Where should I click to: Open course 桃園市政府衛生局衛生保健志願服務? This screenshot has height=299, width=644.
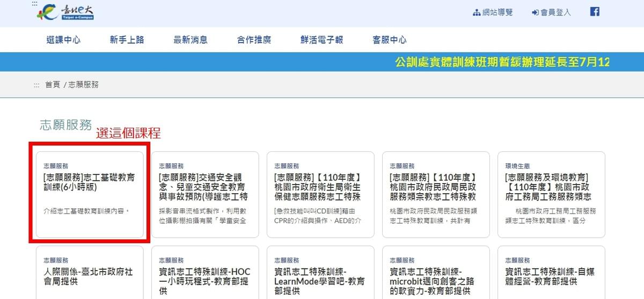(318, 187)
